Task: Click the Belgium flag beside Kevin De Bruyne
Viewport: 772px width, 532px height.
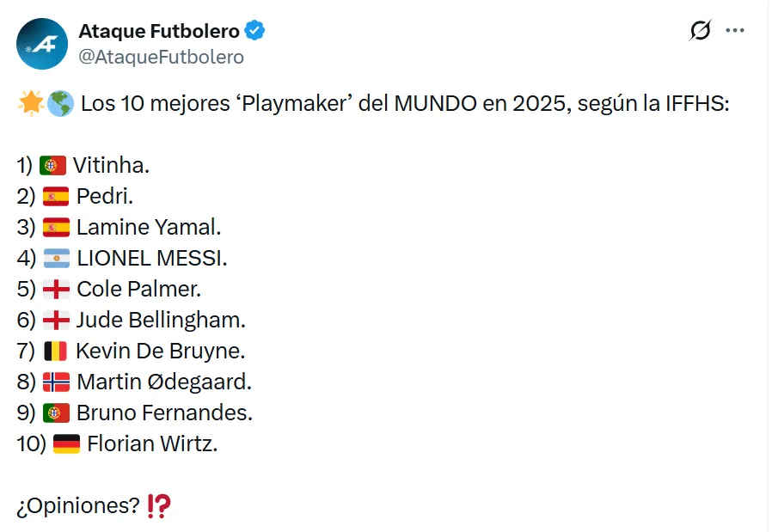Action: tap(56, 351)
